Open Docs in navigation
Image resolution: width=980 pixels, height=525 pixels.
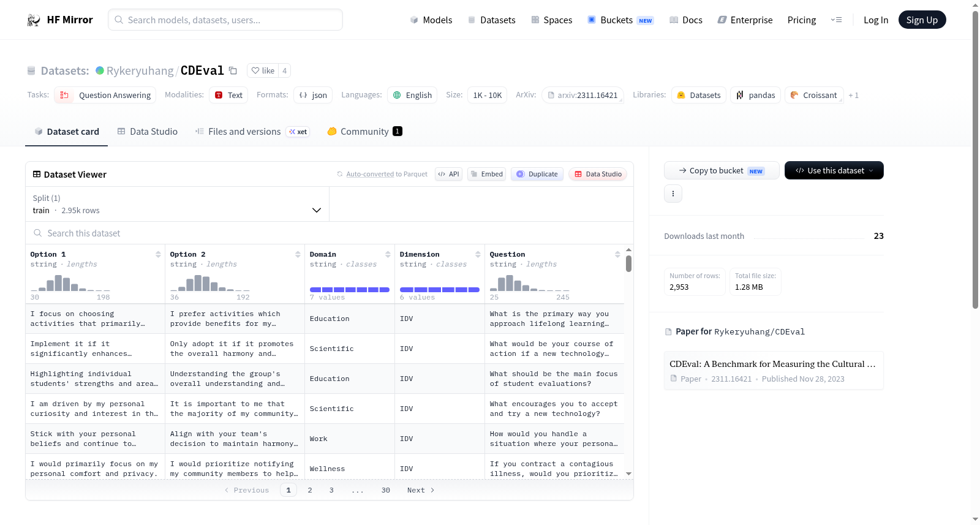pos(685,20)
